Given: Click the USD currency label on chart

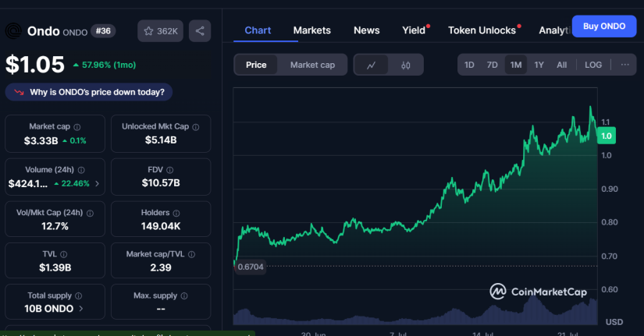Looking at the screenshot, I should [x=614, y=322].
